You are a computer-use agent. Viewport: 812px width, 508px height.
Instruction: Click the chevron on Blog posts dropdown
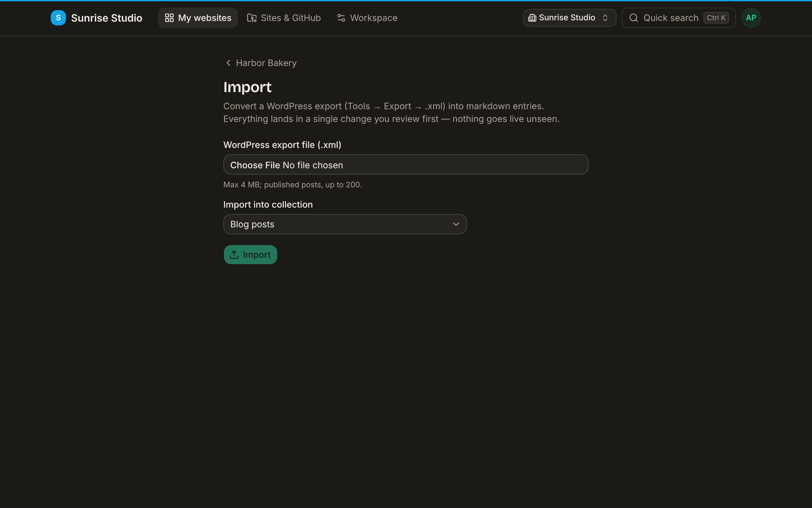click(456, 224)
